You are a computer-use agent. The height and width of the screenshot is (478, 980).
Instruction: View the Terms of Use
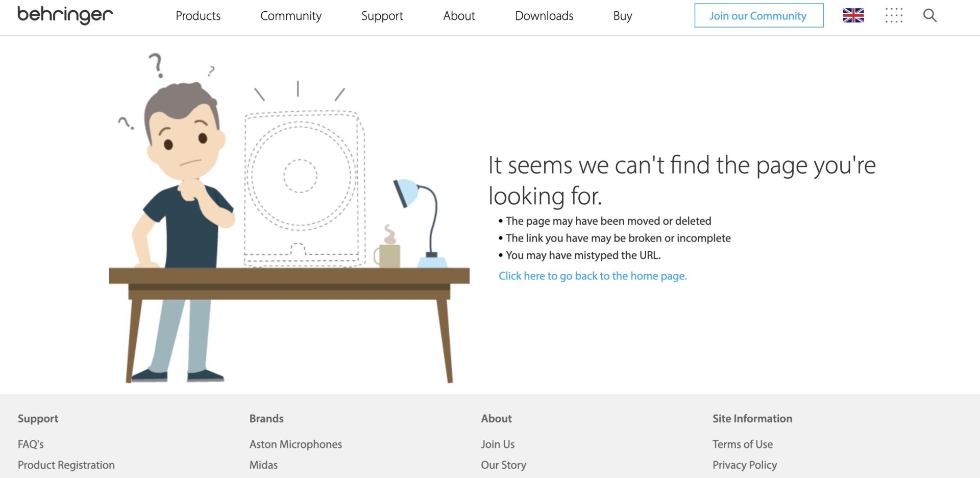pyautogui.click(x=742, y=444)
